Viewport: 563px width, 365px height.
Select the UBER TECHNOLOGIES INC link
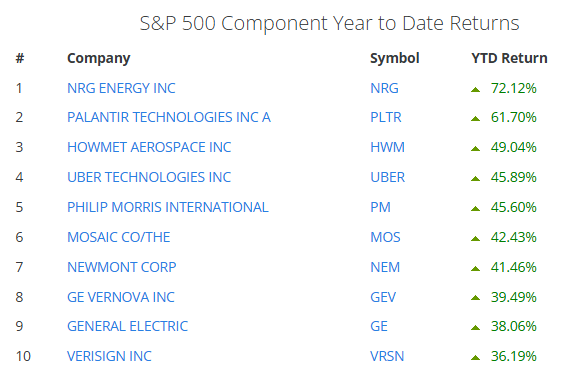coord(149,177)
